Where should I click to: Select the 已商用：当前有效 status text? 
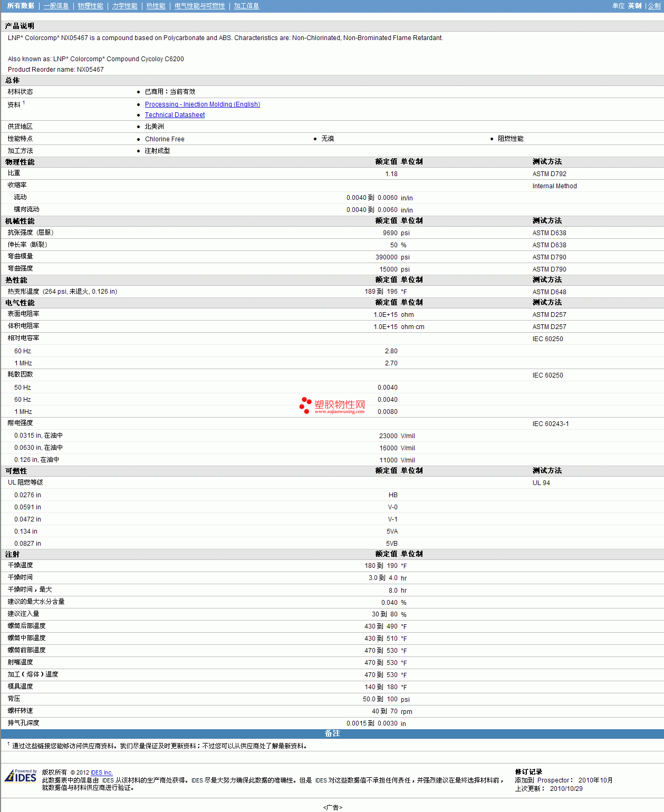click(x=170, y=92)
